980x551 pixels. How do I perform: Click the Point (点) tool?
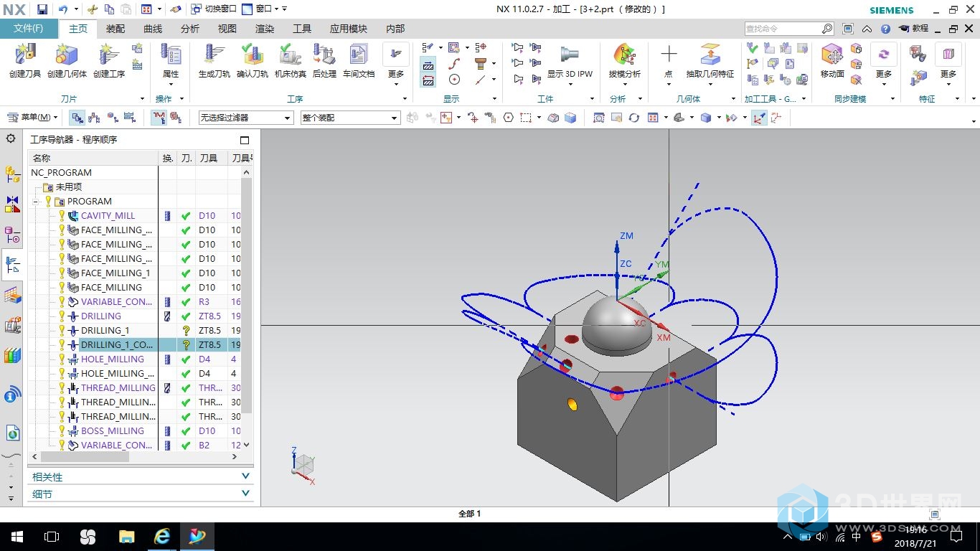coord(669,61)
